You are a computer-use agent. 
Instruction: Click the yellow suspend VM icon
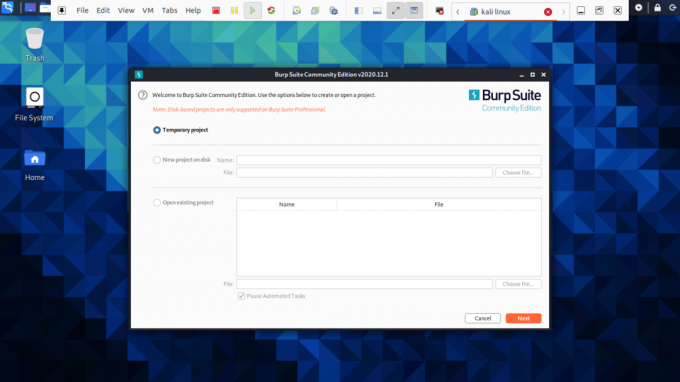pos(234,10)
